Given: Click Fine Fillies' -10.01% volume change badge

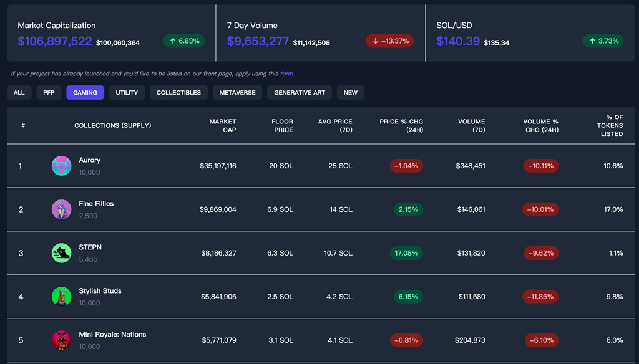Looking at the screenshot, I should coord(541,209).
